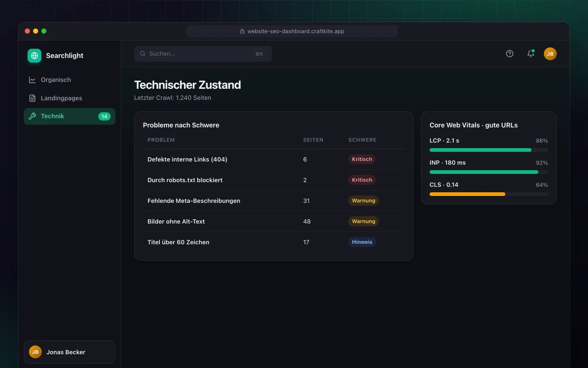Click the Landingpages document icon
Image resolution: width=588 pixels, height=368 pixels.
pyautogui.click(x=32, y=98)
